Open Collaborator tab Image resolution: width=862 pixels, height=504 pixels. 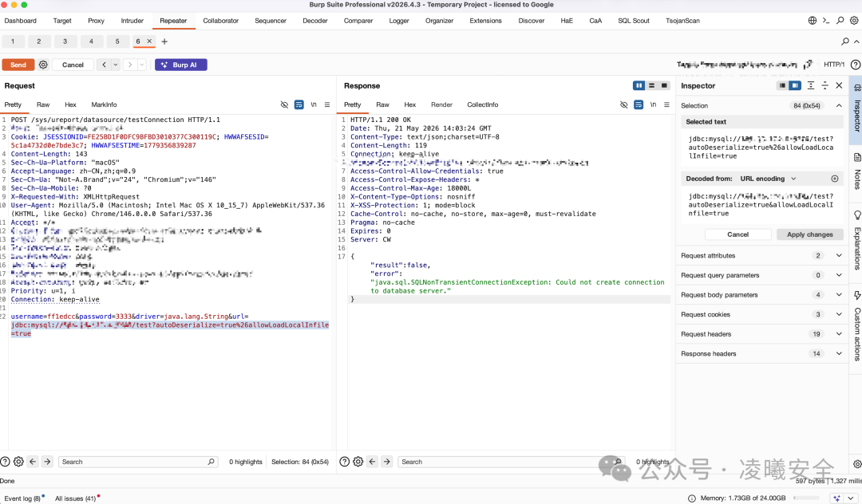point(220,21)
